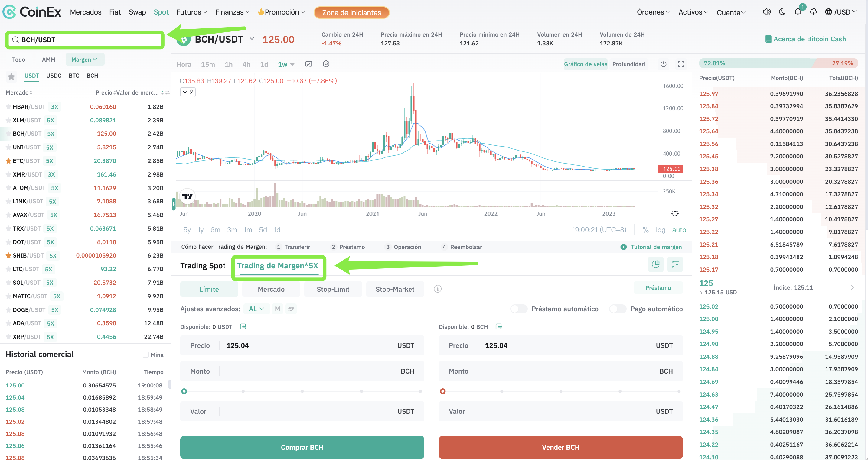The image size is (868, 460).
Task: Open app download cloud icon
Action: [814, 12]
